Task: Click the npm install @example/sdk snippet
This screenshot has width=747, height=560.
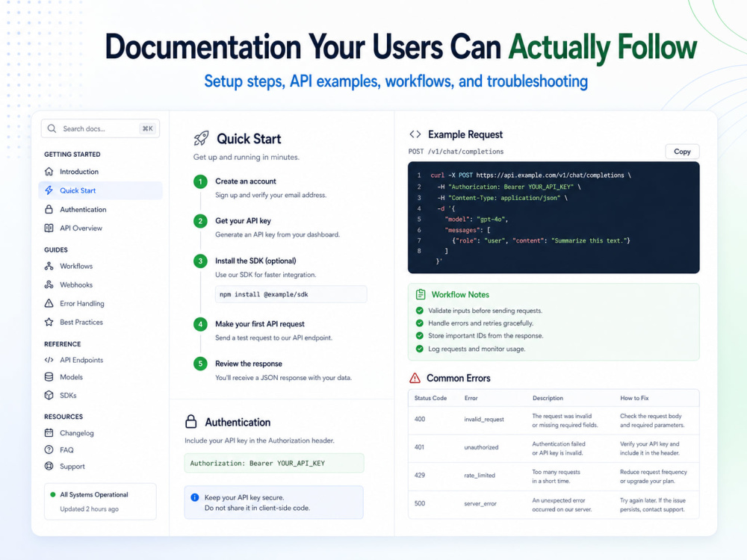Action: (x=291, y=294)
